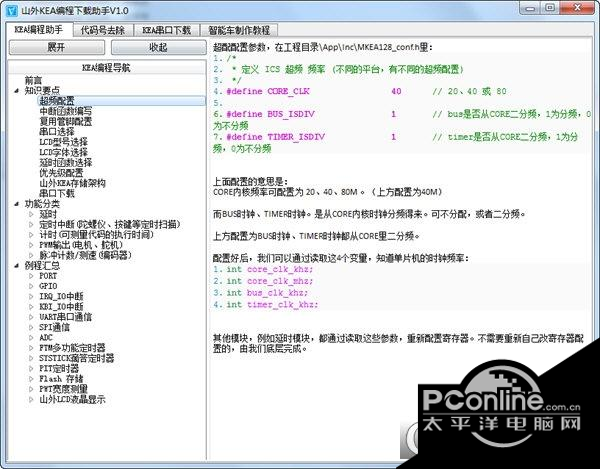Image resolution: width=600 pixels, height=469 pixels.
Task: Select 串口选择 item
Action: click(x=57, y=132)
